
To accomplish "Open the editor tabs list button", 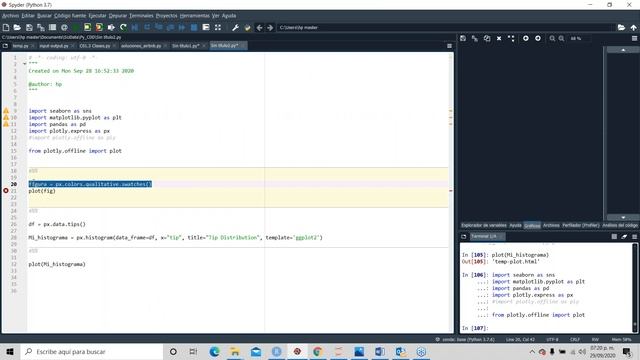I will [x=5, y=46].
